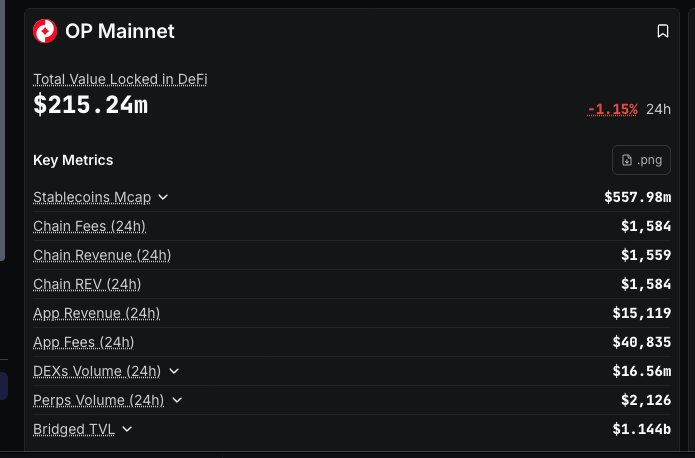Click the $557.98m stablecoins value
The image size is (695, 458).
coord(637,197)
